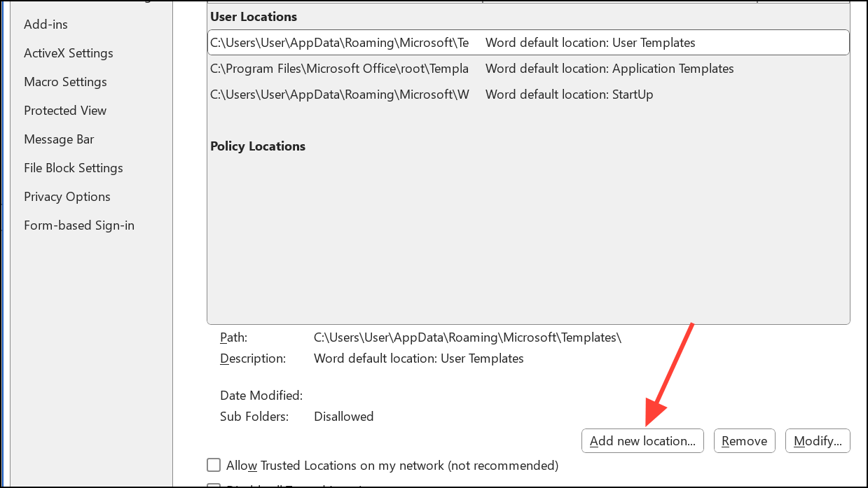868x488 pixels.
Task: Open the Add-ins settings page
Action: [x=46, y=25]
